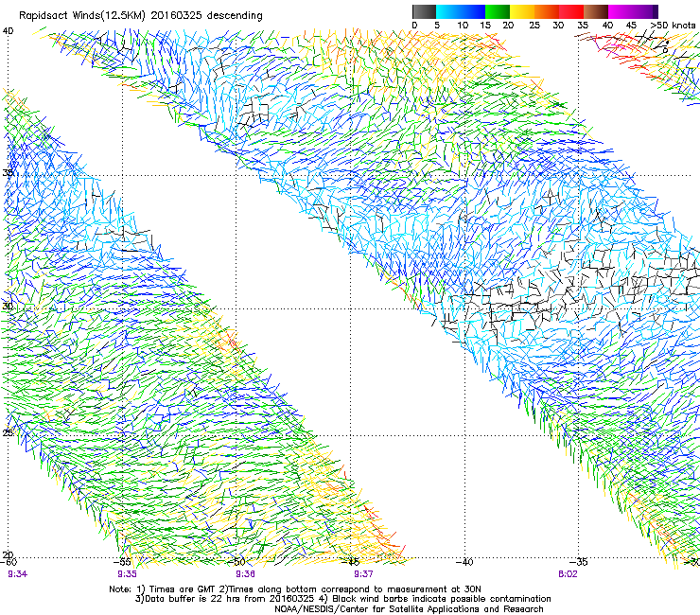Select the orange 25–30 knots legend swatch
Image resolution: width=700 pixels, height=615 pixels.
click(x=547, y=11)
